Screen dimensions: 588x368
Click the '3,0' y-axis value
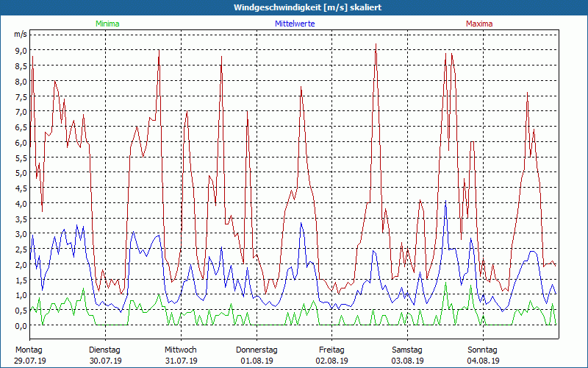(x=21, y=234)
